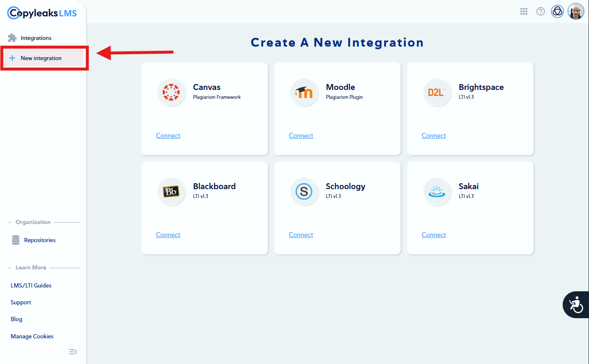The height and width of the screenshot is (364, 589).
Task: Open the Support link
Action: pyautogui.click(x=21, y=302)
